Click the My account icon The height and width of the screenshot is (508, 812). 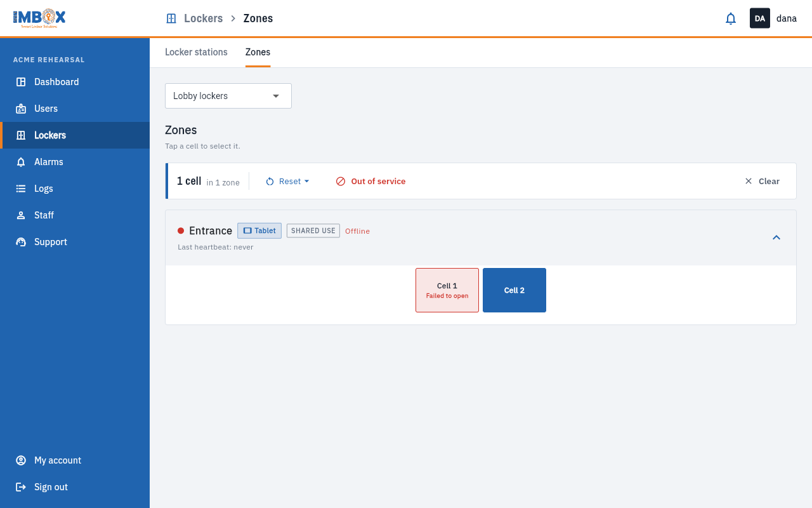click(21, 460)
